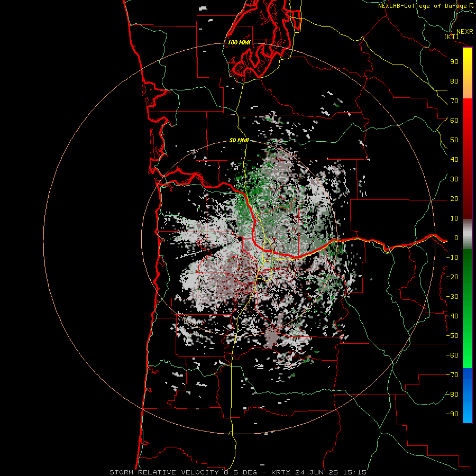Screen dimensions: 476x476
Task: Click the -40 value on the velocity scale
Action: 452,316
